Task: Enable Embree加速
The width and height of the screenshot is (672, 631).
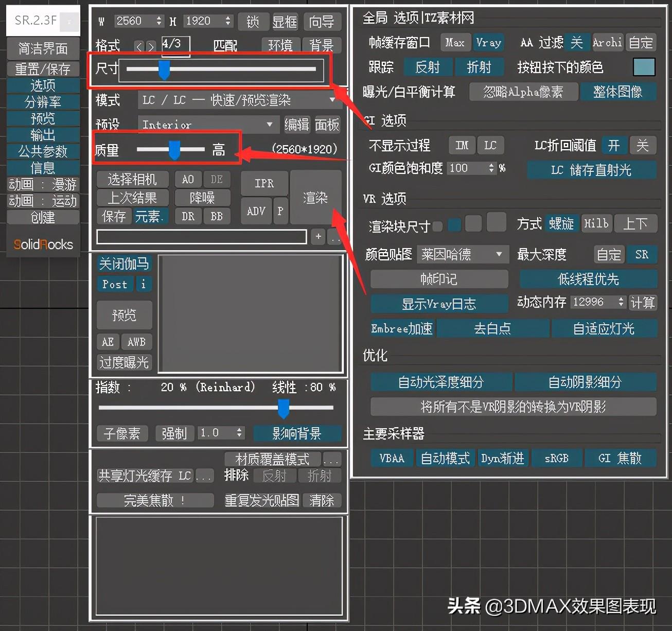Action: point(402,328)
